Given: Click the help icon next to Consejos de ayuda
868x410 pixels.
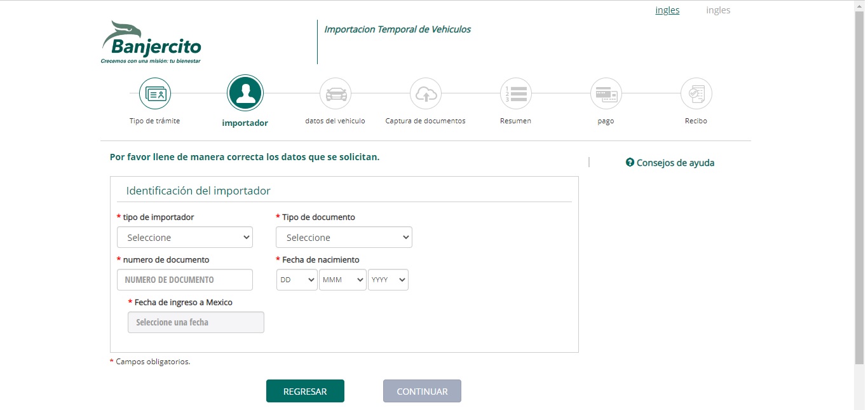Looking at the screenshot, I should tap(629, 162).
